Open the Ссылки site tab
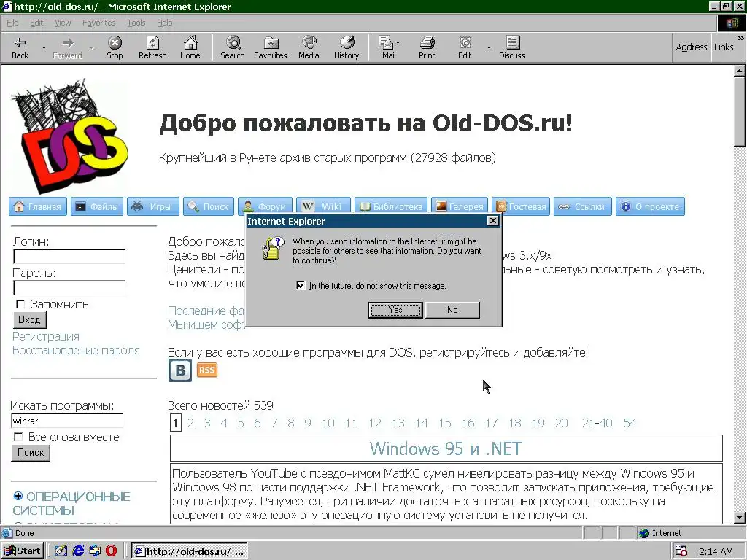Viewport: 747px width, 560px height. [x=583, y=206]
